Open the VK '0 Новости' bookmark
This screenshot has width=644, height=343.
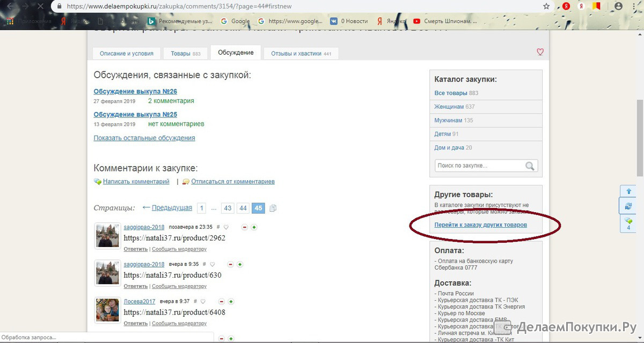[x=349, y=21]
